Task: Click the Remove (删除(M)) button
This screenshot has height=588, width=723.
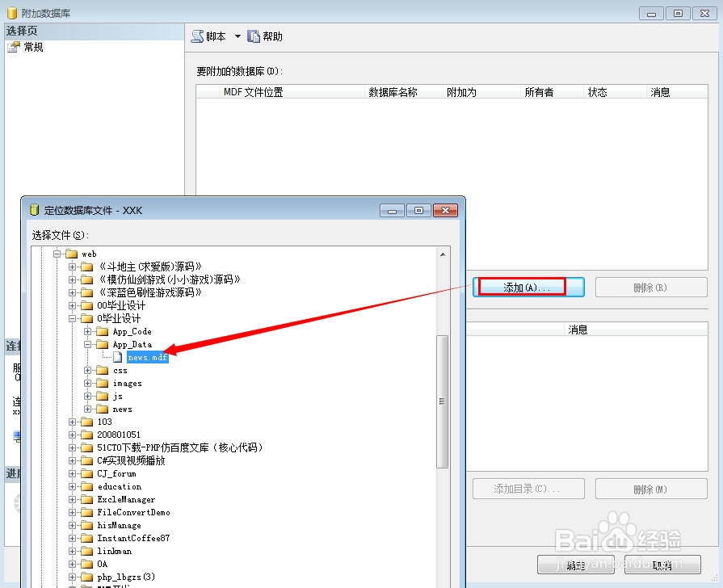Action: [x=651, y=489]
